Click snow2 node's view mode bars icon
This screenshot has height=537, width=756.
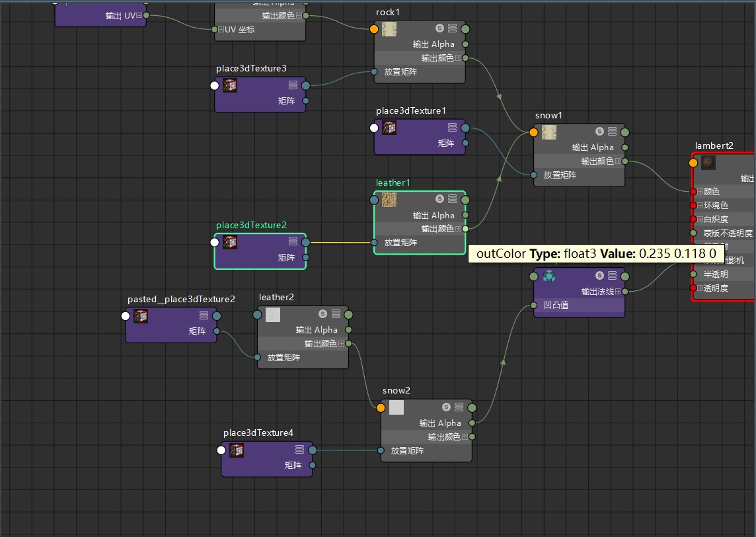click(459, 407)
